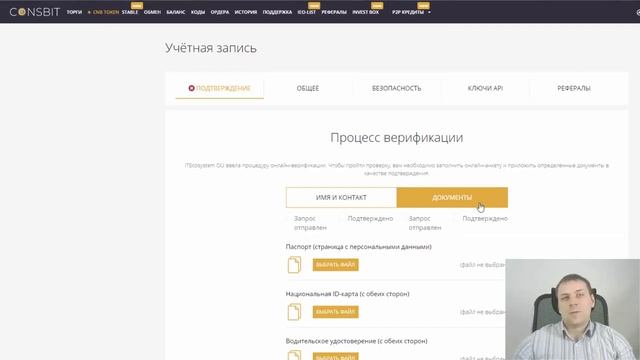This screenshot has height=360, width=640.
Task: Go to БАЛАНС in the top navigation
Action: click(x=176, y=12)
